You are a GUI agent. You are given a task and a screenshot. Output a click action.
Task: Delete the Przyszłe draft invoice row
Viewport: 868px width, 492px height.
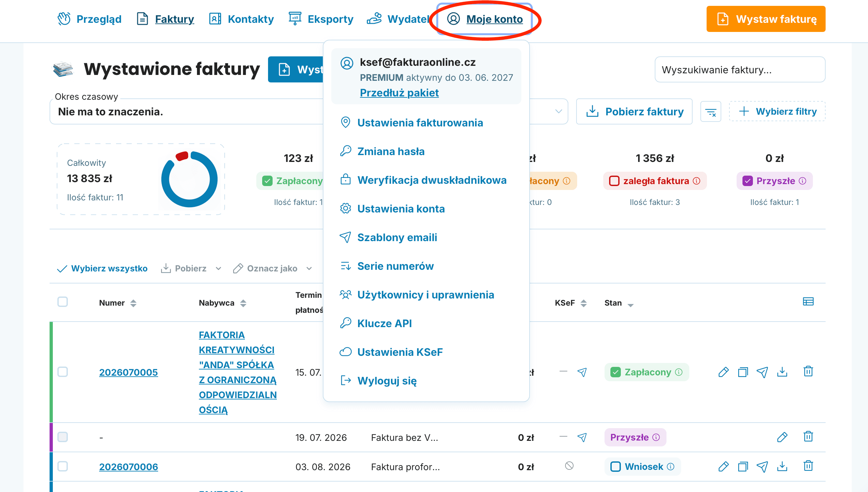(x=808, y=437)
